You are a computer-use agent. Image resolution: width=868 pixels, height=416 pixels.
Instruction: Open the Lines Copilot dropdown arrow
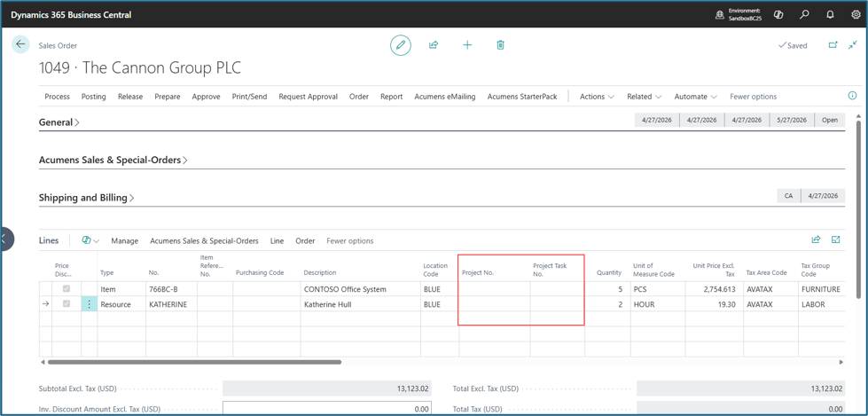click(97, 241)
